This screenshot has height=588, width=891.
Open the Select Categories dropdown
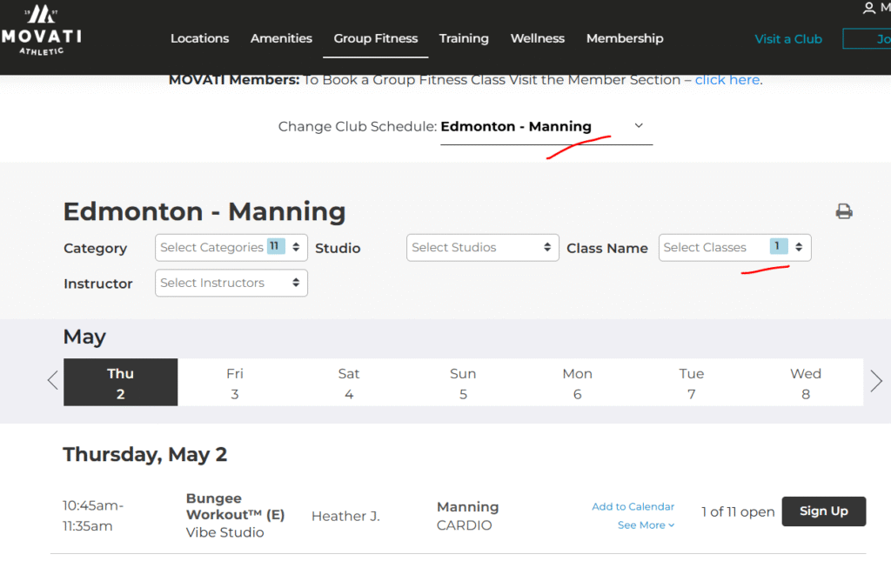(x=231, y=248)
